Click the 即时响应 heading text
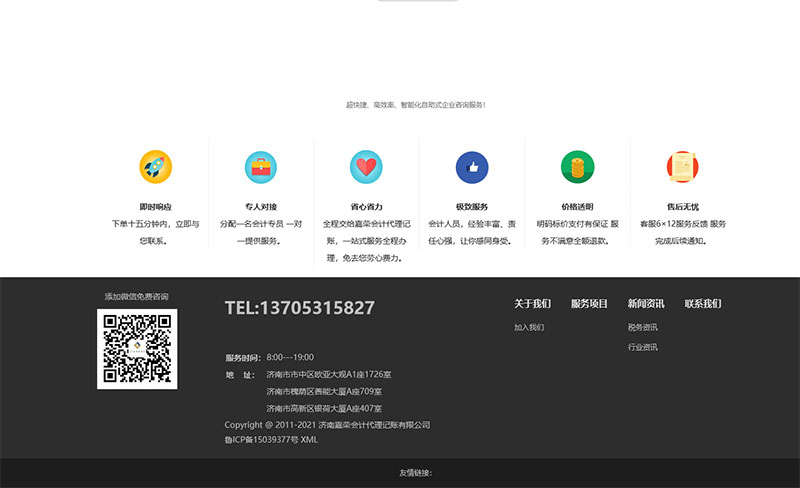The height and width of the screenshot is (488, 800). pos(155,207)
